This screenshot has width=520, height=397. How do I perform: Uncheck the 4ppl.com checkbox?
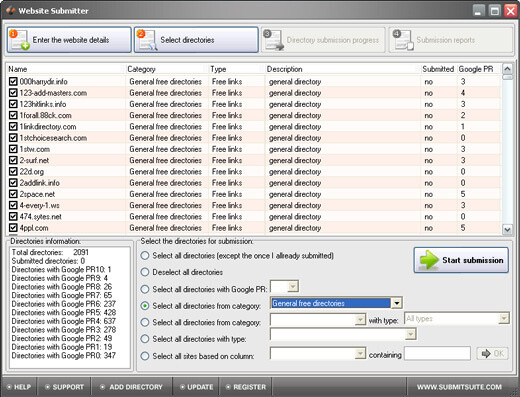coord(13,228)
